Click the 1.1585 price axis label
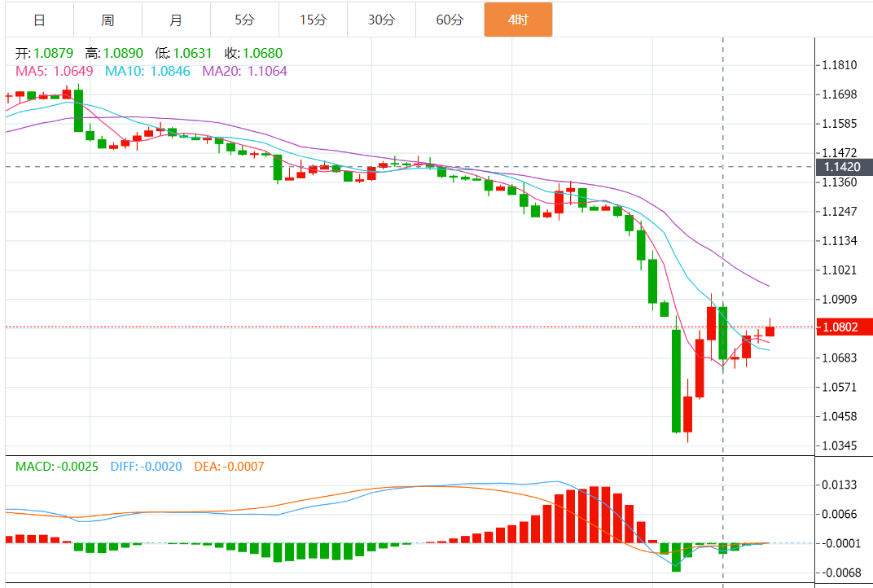This screenshot has width=873, height=588. click(840, 124)
